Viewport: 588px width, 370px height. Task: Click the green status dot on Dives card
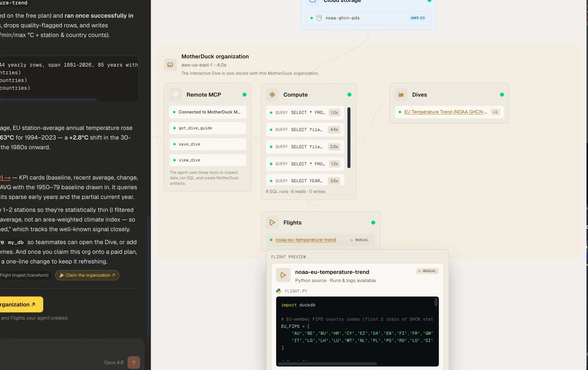tap(502, 95)
